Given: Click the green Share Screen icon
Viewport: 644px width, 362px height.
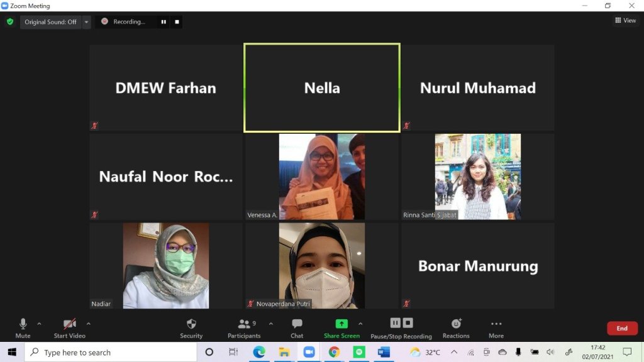Looking at the screenshot, I should point(341,324).
